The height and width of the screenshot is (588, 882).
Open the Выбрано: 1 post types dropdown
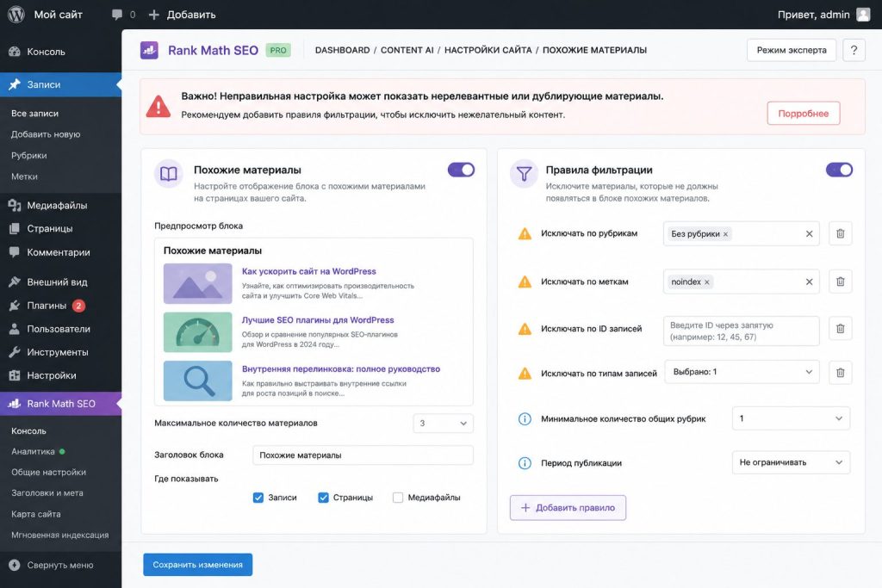[x=742, y=372]
